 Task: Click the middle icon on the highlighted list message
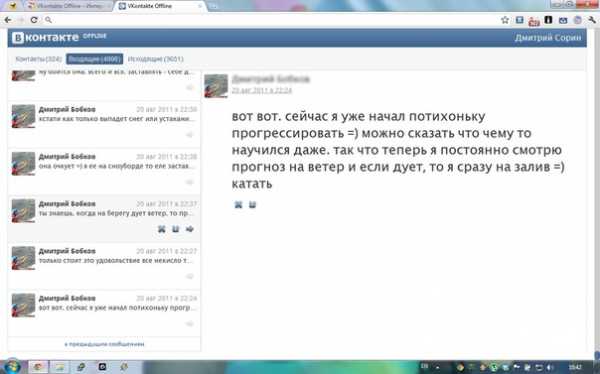[176, 229]
